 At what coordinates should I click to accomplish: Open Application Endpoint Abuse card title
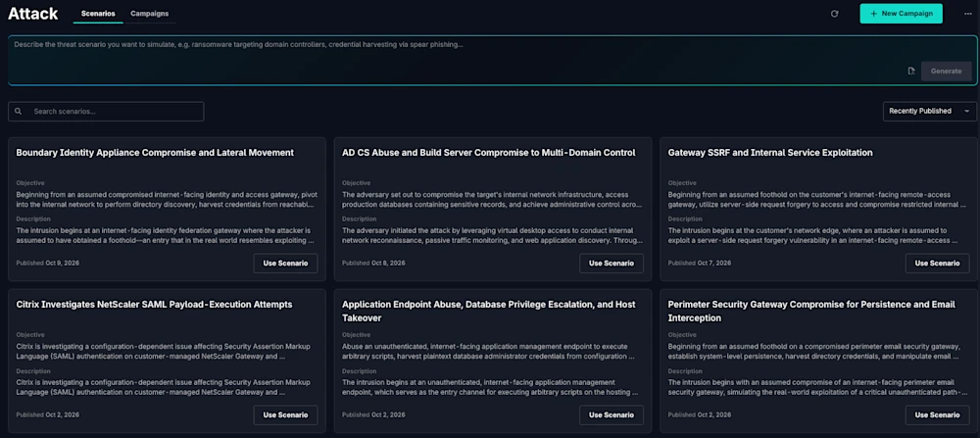click(489, 312)
